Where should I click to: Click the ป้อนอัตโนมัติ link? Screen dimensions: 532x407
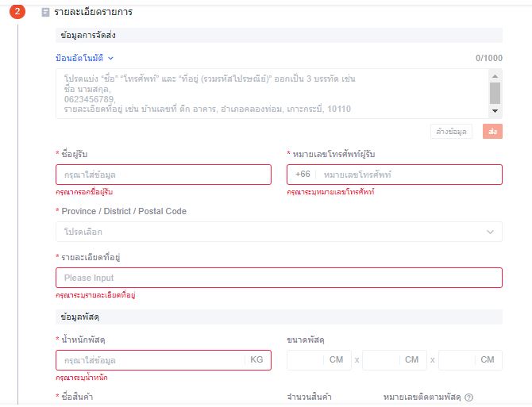click(x=79, y=58)
